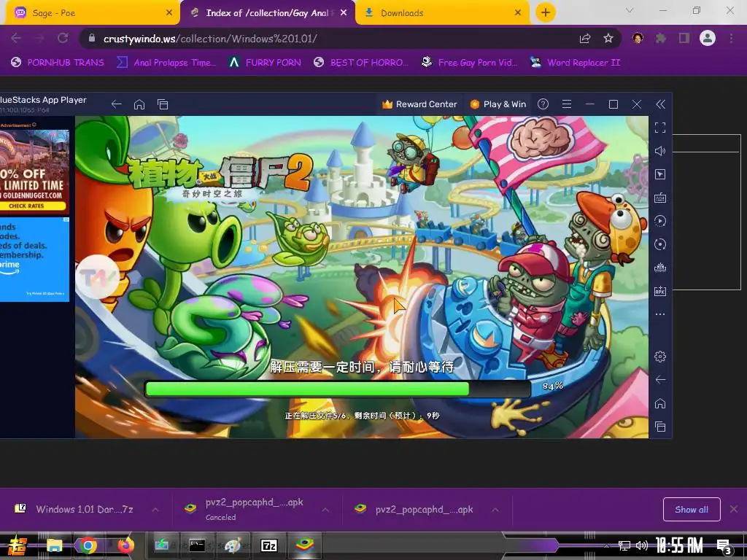747x560 pixels.
Task: Expand Windows 1.01 7z download options chevron
Action: (155, 510)
